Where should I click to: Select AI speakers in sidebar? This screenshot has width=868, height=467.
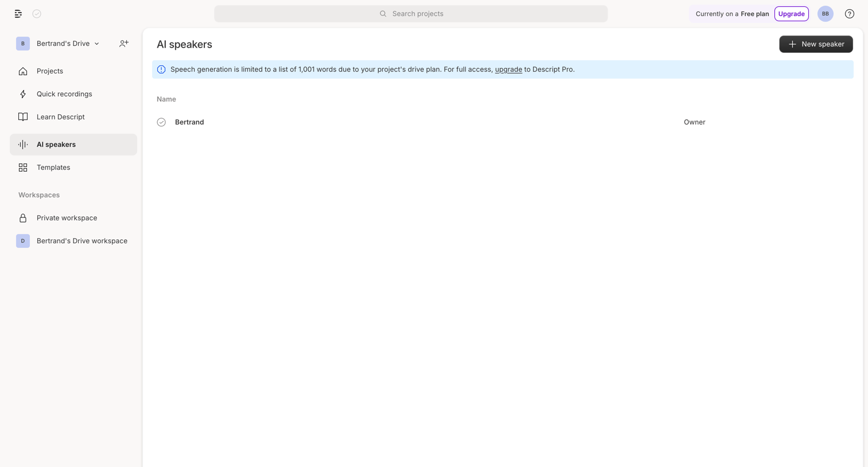coord(73,145)
